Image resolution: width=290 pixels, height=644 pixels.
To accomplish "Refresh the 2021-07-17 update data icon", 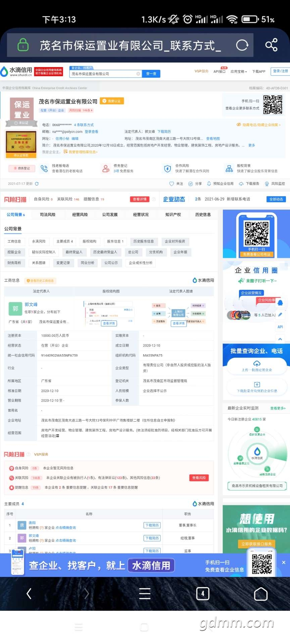I will 37,184.
